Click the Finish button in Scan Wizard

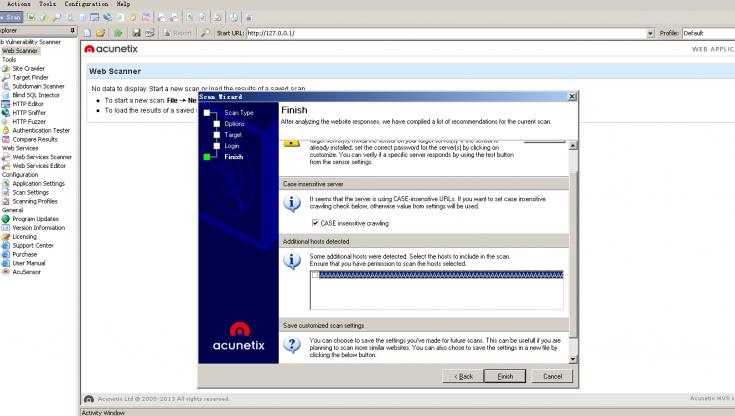pyautogui.click(x=505, y=376)
